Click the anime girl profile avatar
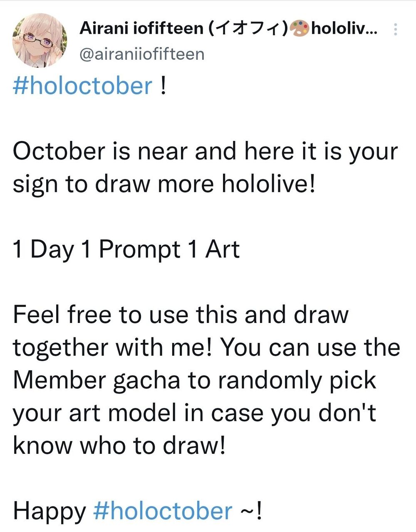This screenshot has width=416, height=532. tap(40, 40)
